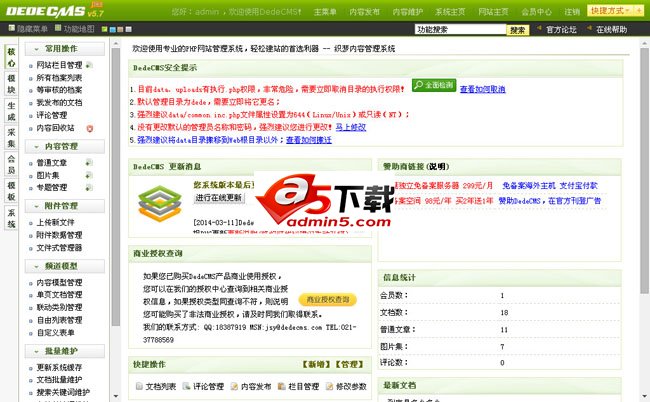
Task: Click the 栏目管理 quick action icon
Action: (281, 386)
